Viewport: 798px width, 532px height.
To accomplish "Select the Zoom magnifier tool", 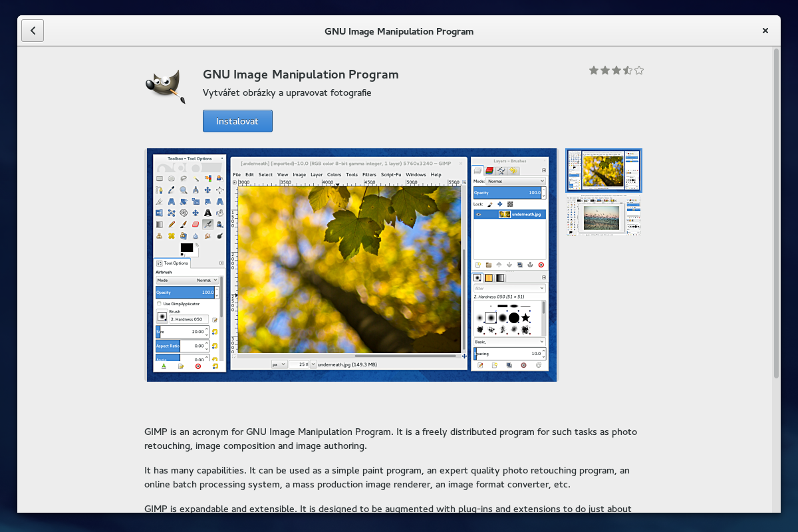I will [x=184, y=190].
